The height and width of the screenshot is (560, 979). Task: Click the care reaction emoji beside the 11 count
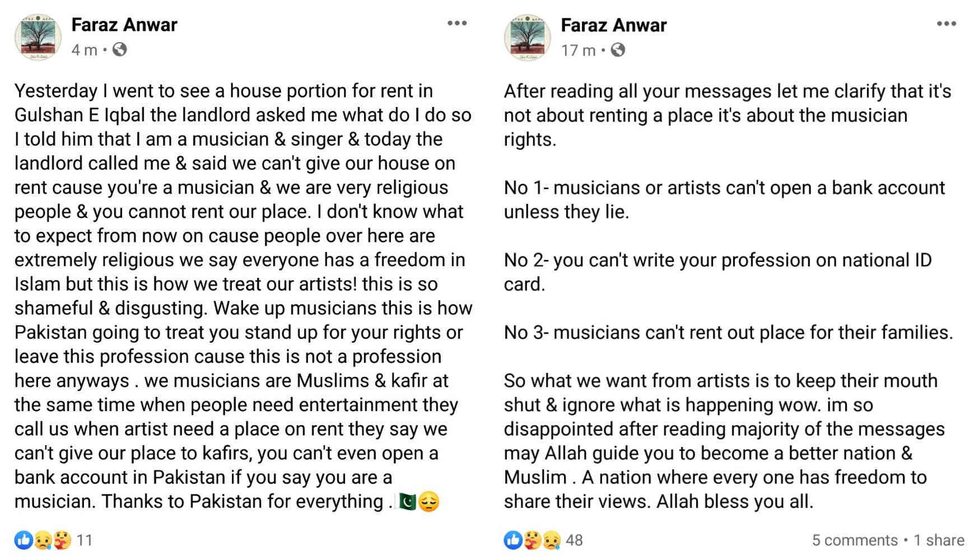pyautogui.click(x=62, y=540)
